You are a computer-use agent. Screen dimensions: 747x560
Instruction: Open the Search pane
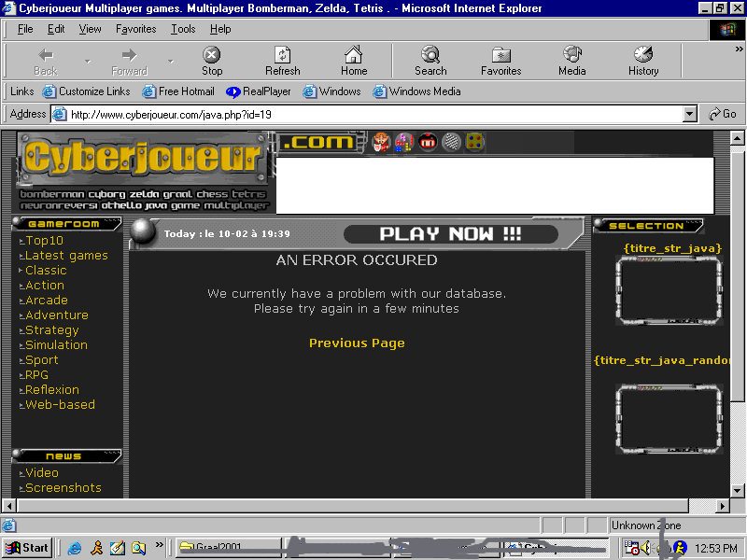pos(430,62)
